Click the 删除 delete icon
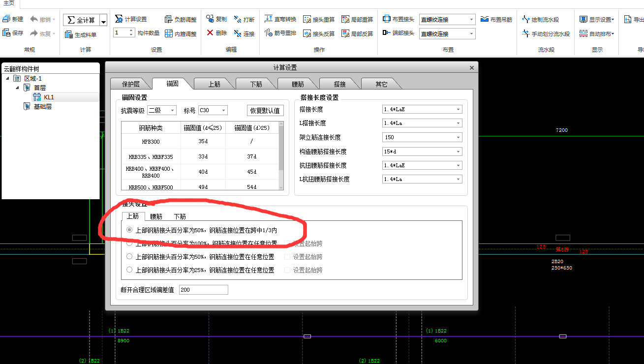Viewport: 644px width, 364px height. [210, 33]
